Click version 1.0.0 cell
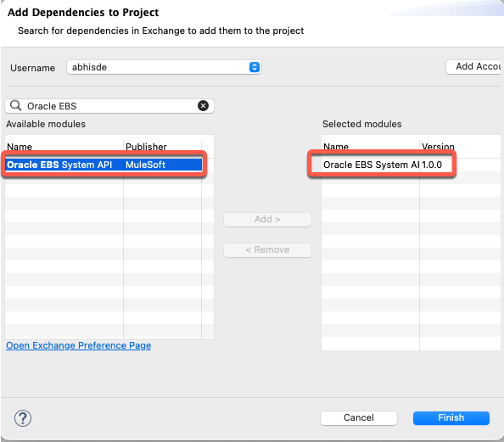This screenshot has height=442, width=504. [432, 165]
